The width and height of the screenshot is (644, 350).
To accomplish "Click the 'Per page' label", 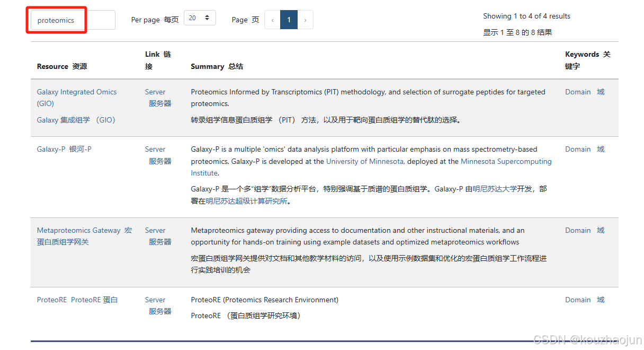I will pos(145,20).
